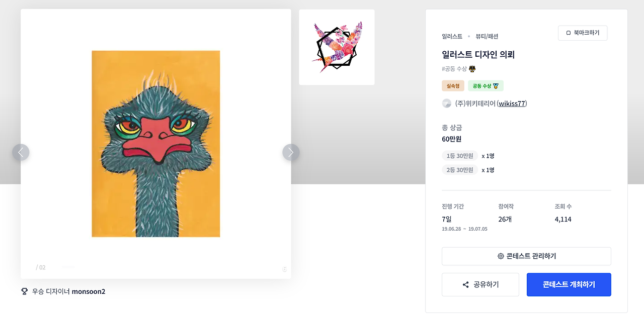Select the 1등 30만원 prize pill
Screen dimensions: 644x317
[x=460, y=156]
